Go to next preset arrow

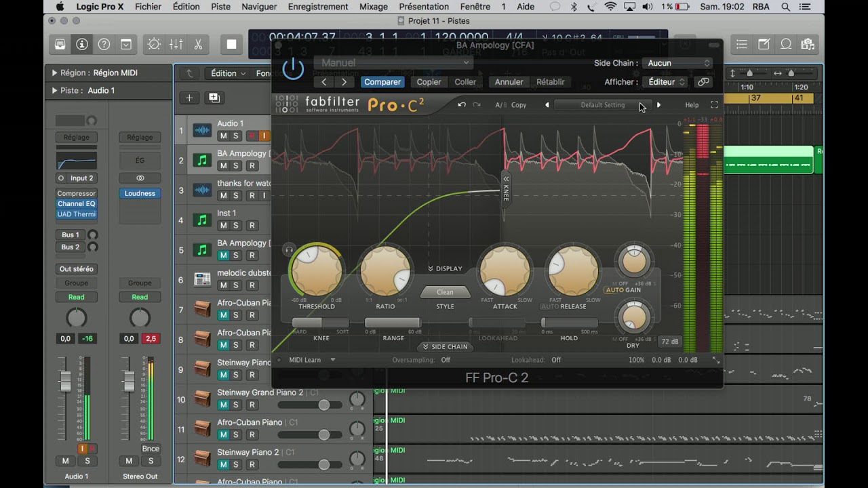click(344, 82)
